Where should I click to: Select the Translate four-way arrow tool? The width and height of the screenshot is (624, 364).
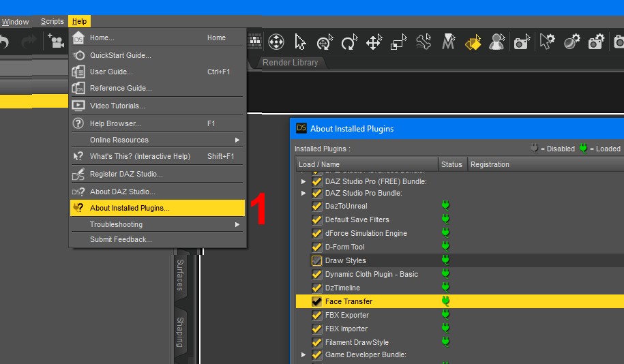pos(374,42)
